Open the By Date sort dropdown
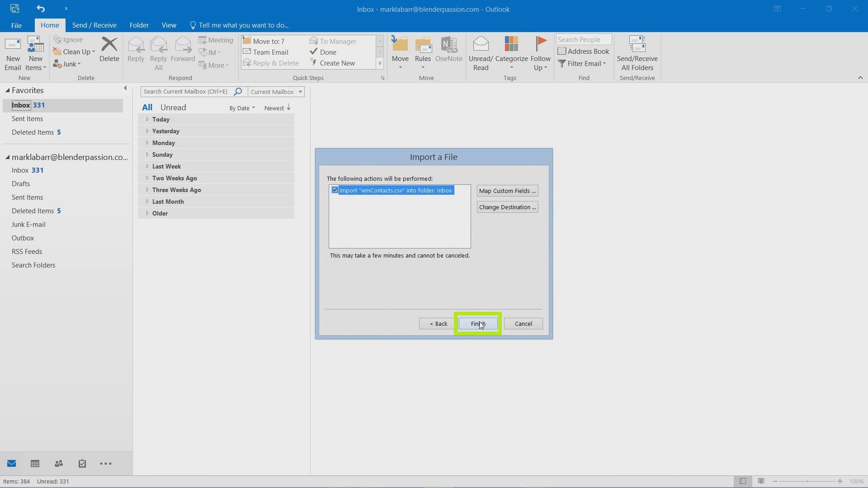The width and height of the screenshot is (868, 488). (x=241, y=108)
